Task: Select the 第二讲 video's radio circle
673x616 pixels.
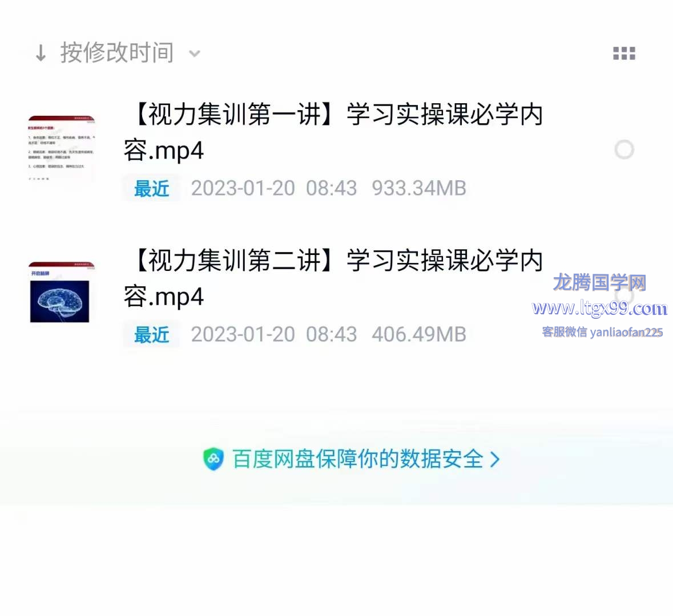Action: pyautogui.click(x=624, y=295)
